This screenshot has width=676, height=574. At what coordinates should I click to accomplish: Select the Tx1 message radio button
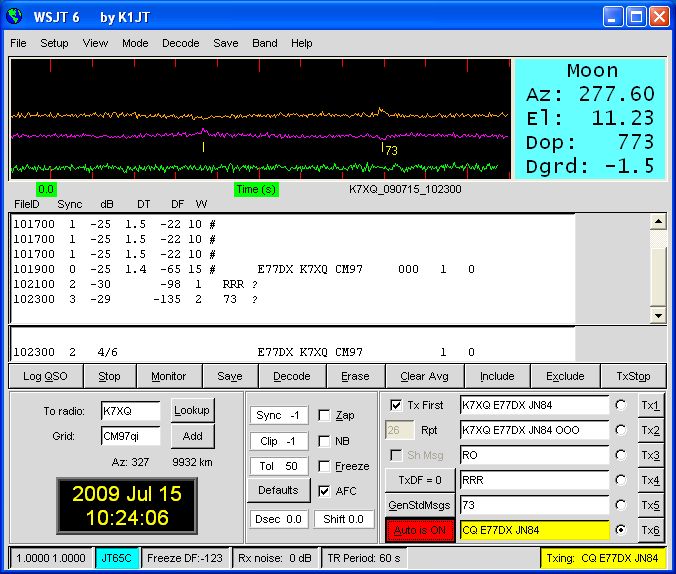[621, 405]
